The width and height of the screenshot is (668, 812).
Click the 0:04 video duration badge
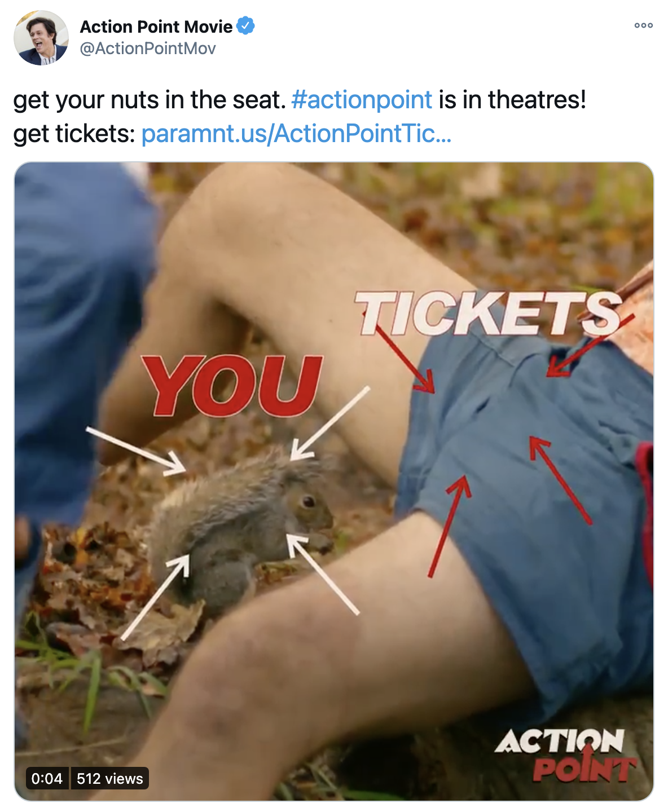[47, 779]
